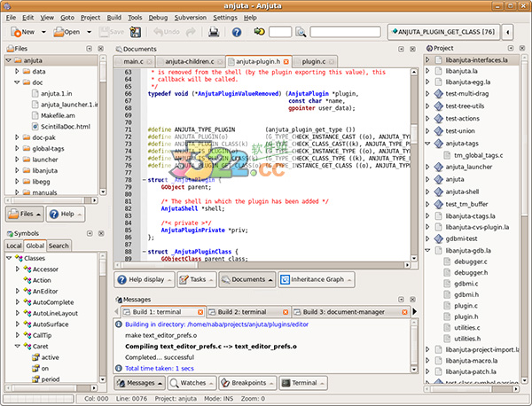Toggle fold at struct _AnjutaPluginClass line 88
This screenshot has width=532, height=406.
tap(145, 252)
